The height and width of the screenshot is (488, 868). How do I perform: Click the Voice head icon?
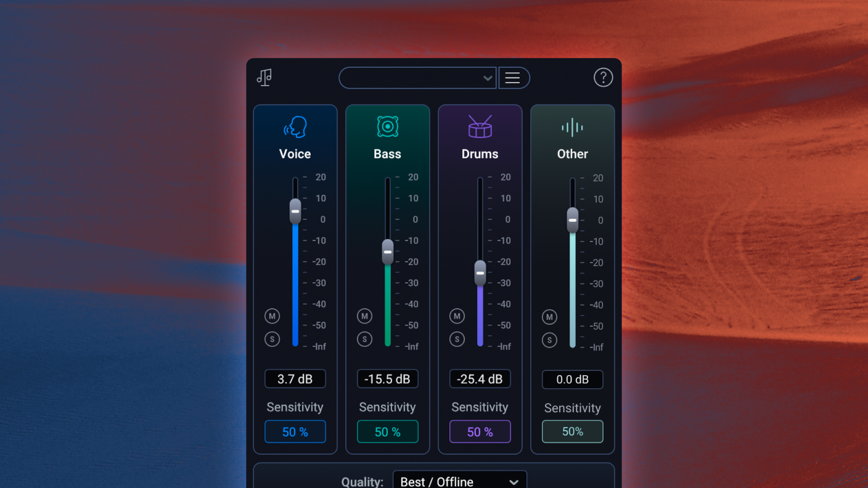295,128
